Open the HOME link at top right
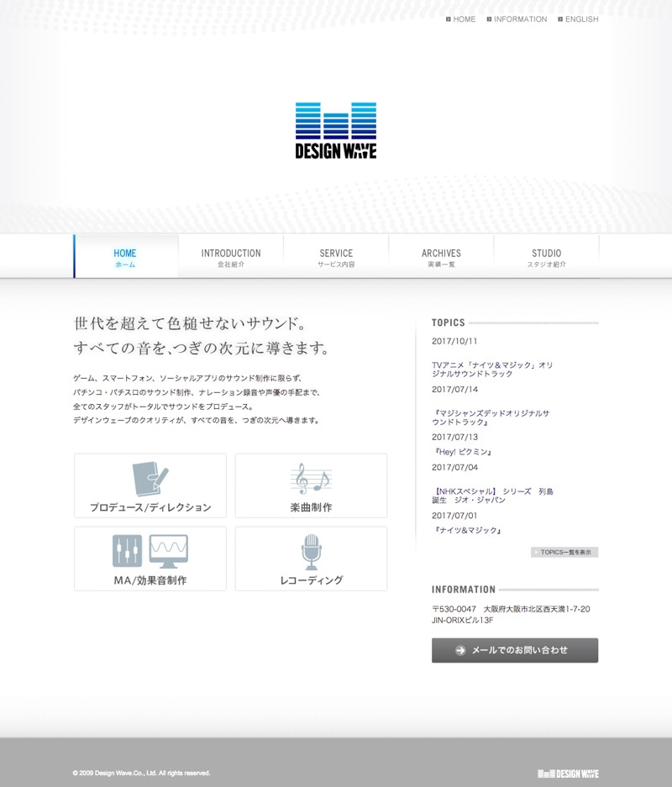The height and width of the screenshot is (787, 672). point(465,19)
